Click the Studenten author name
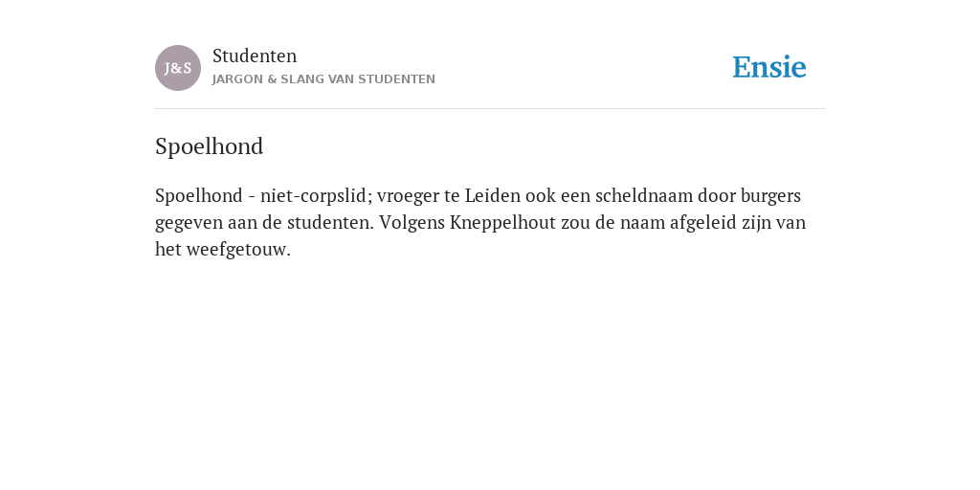The width and height of the screenshot is (980, 490). point(255,56)
